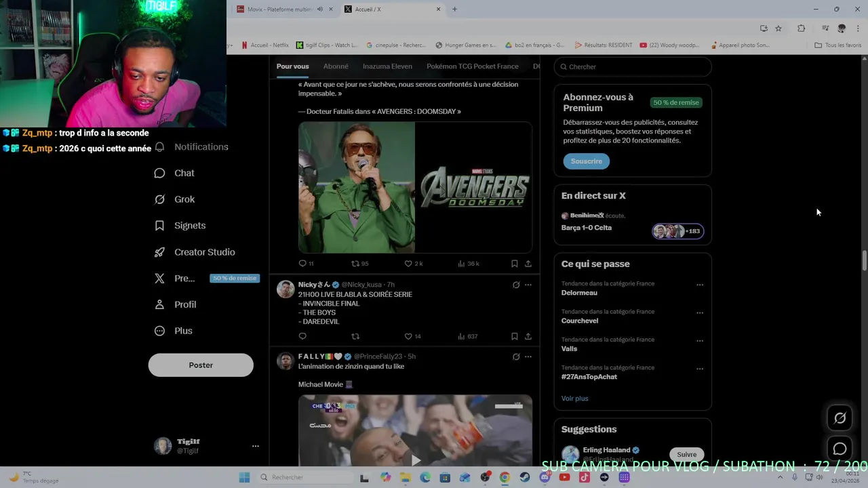Repost the Avengers post with 95 reposts
The width and height of the screenshot is (868, 488).
pos(355,264)
